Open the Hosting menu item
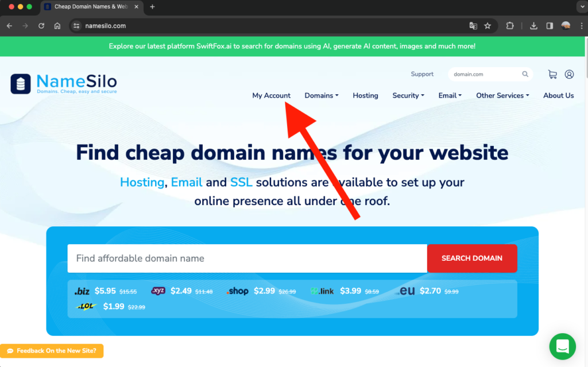Viewport: 588px width, 367px height. (365, 96)
